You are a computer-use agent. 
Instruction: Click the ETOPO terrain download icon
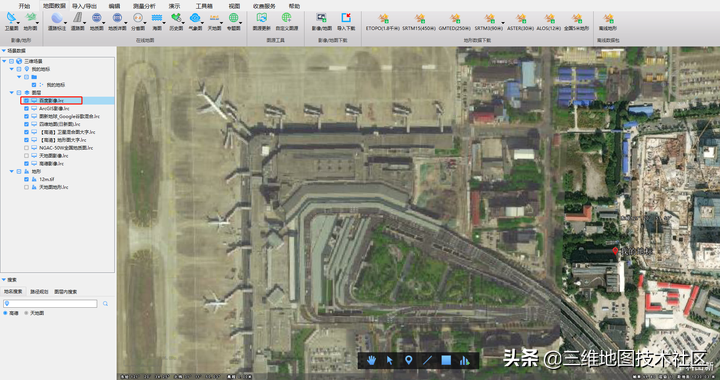click(x=383, y=18)
